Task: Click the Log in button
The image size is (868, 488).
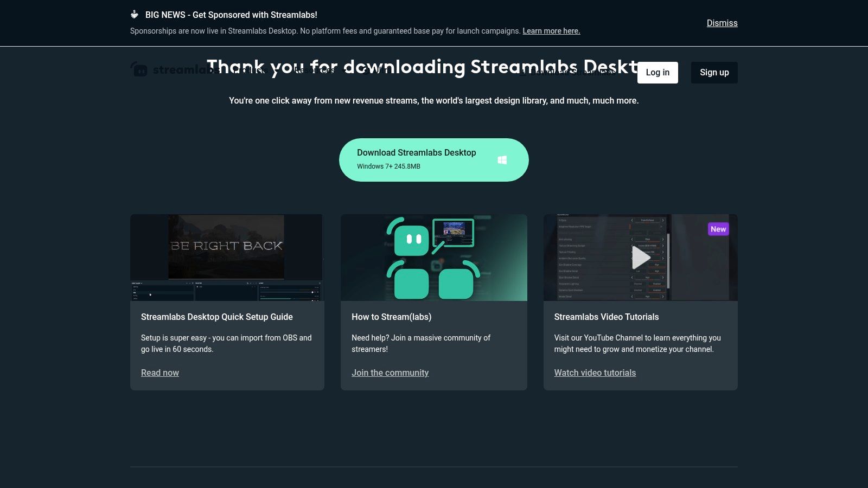Action: click(x=658, y=72)
